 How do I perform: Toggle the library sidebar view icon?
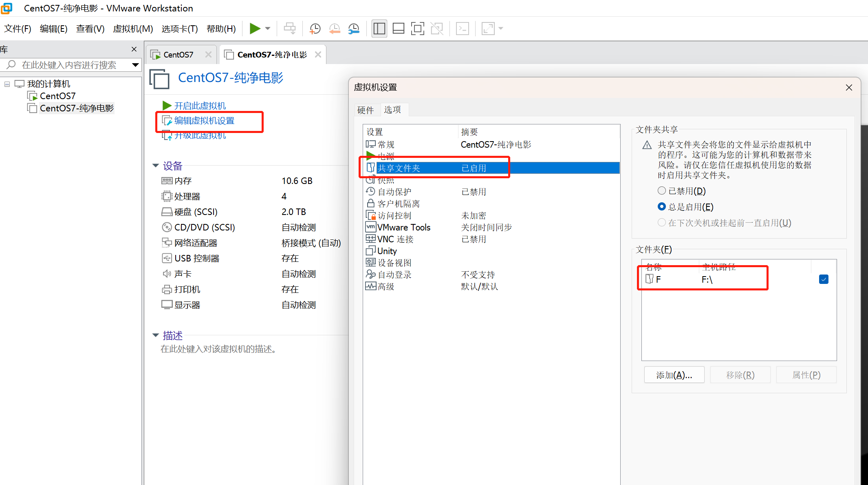(379, 29)
